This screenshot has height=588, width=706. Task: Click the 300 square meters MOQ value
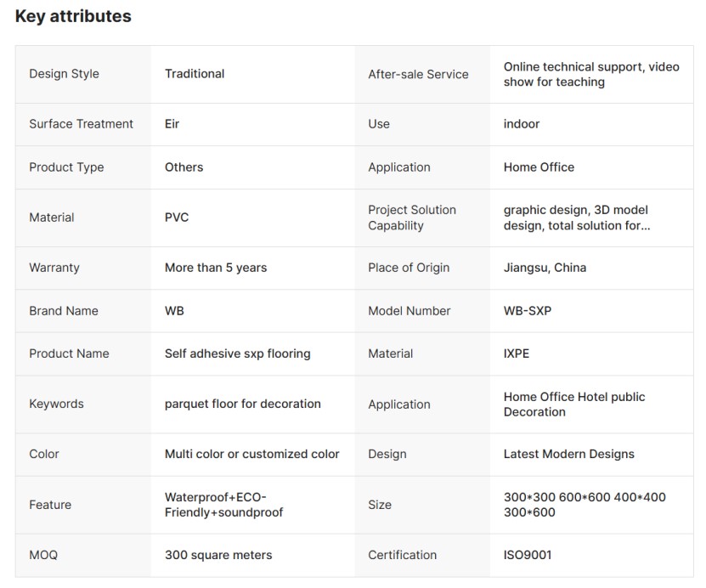[218, 555]
